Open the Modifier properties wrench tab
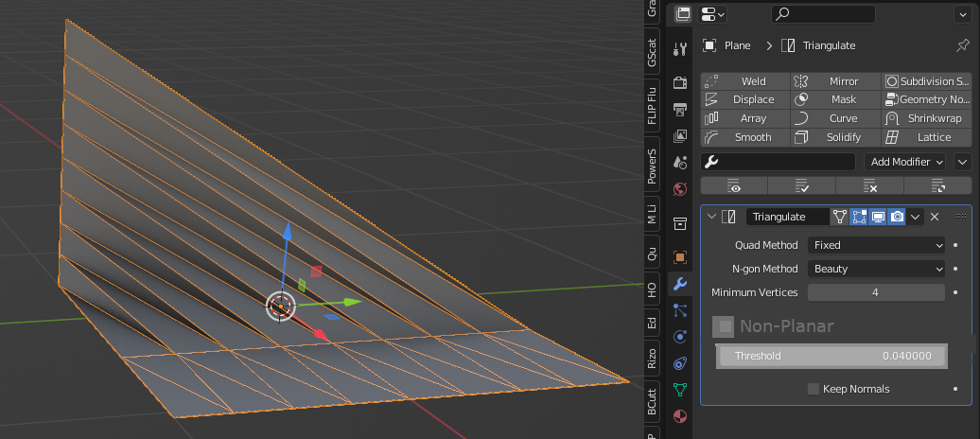The image size is (980, 439). click(680, 284)
